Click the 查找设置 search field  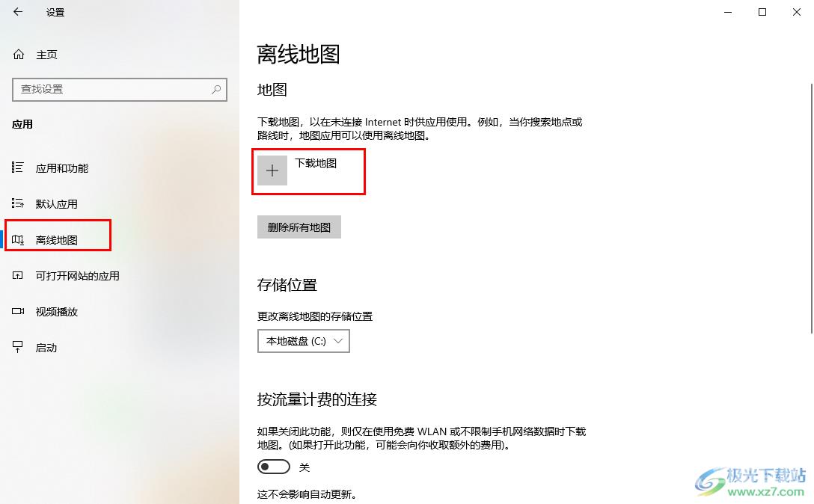pos(120,89)
